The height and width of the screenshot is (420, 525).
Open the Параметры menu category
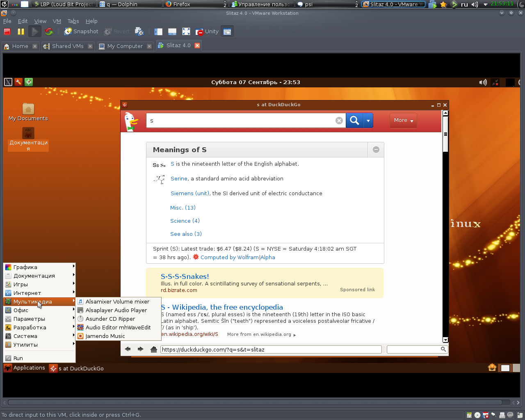39,319
